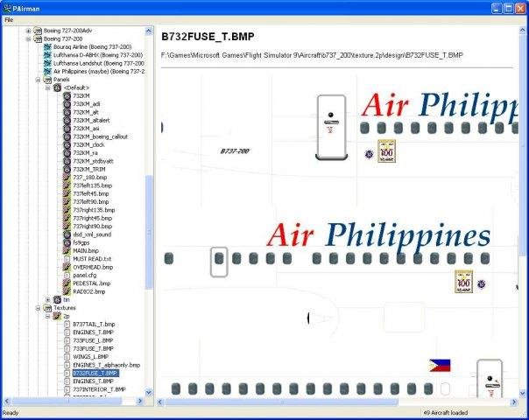Click the preview pane scroll-right arrow
The height and width of the screenshot is (420, 529).
[x=514, y=402]
